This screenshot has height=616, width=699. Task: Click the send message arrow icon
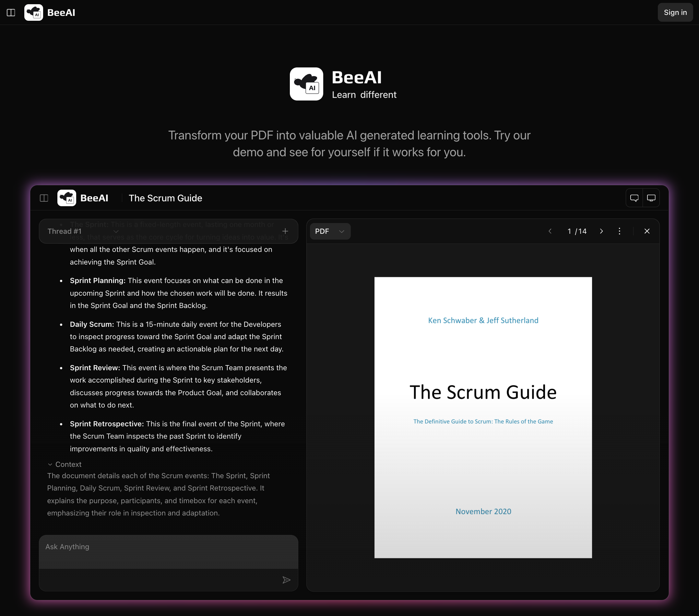(x=286, y=580)
